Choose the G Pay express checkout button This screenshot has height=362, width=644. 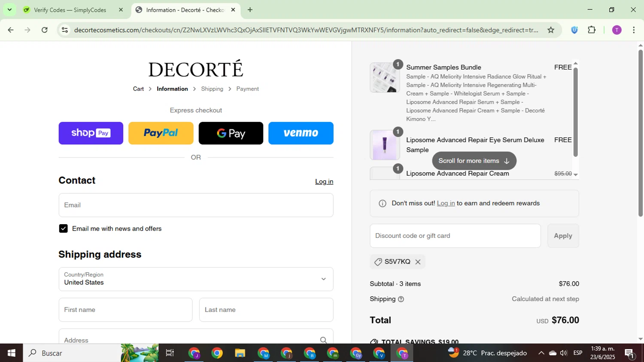(x=231, y=133)
